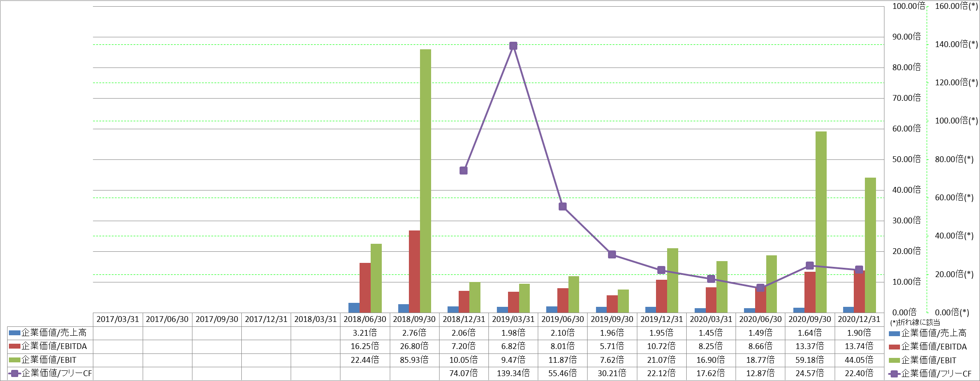
Task: Click the (*)折れ線に該当 footnote text
Action: pos(915,322)
